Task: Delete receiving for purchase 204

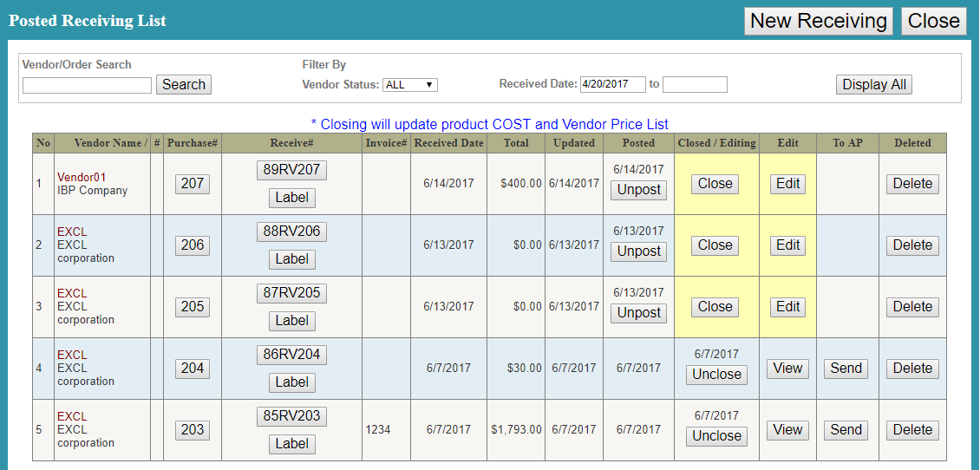Action: click(912, 369)
